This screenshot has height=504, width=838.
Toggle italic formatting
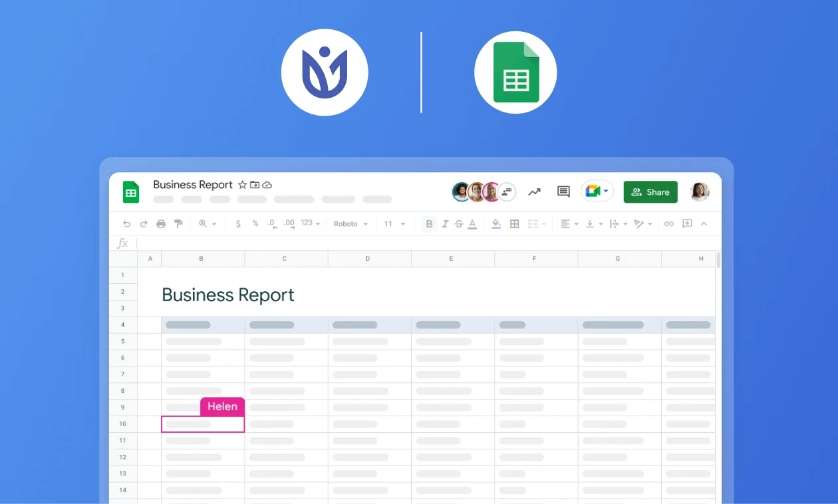click(445, 224)
